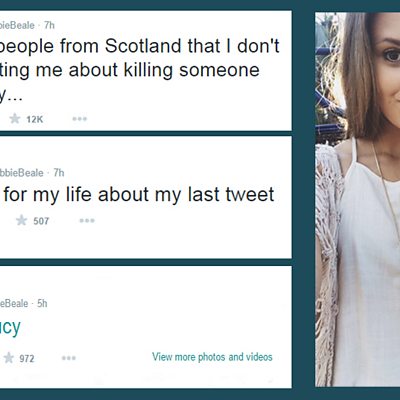Open the handle on the Scotland tweet
Viewport: 400px width, 400px height.
pyautogui.click(x=17, y=25)
